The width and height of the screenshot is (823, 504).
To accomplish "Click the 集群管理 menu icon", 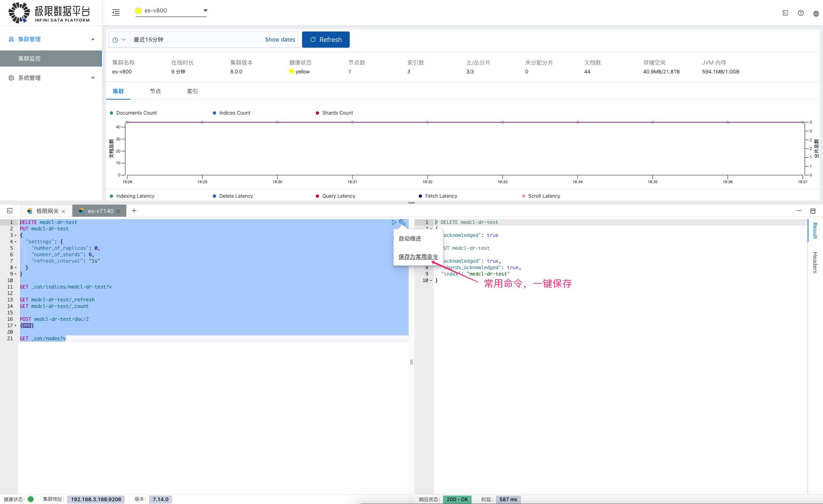I will click(x=11, y=39).
